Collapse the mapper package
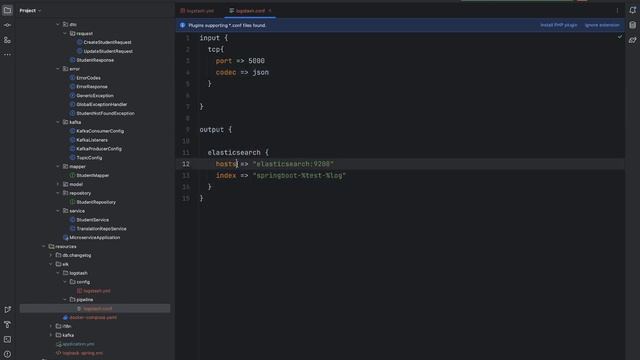The width and height of the screenshot is (640, 360). point(58,167)
